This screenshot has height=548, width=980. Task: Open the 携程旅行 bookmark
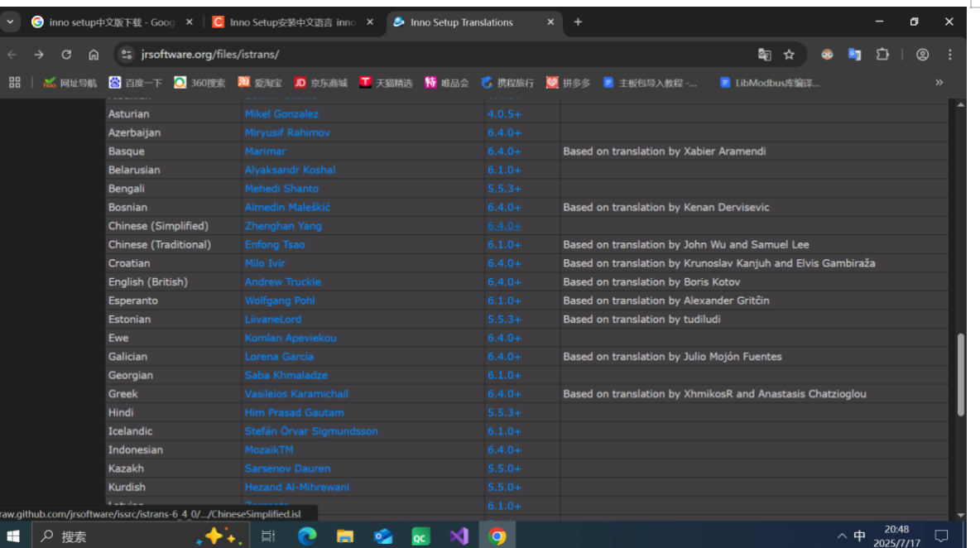[x=507, y=83]
